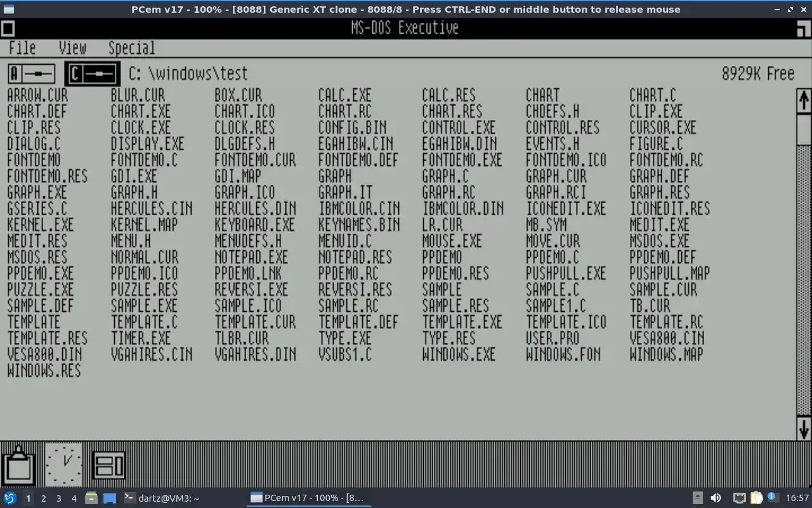Select file WINDOWS.FON
Screen dimensions: 812x508
coord(563,354)
